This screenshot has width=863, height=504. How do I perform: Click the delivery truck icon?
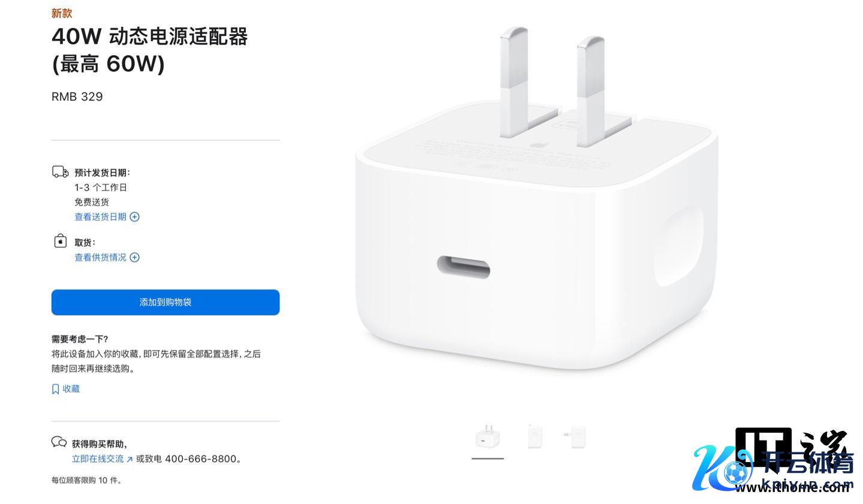click(60, 173)
